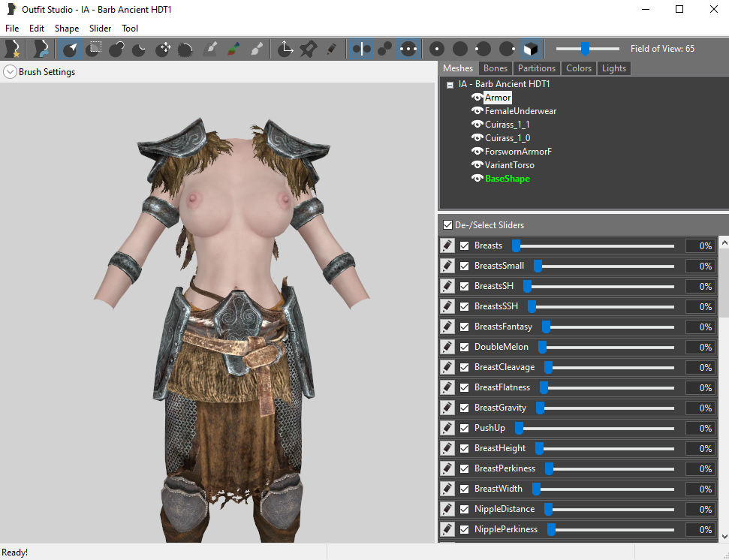Click the Load Outfit icon with blue arrow
This screenshot has width=729, height=560.
point(41,49)
